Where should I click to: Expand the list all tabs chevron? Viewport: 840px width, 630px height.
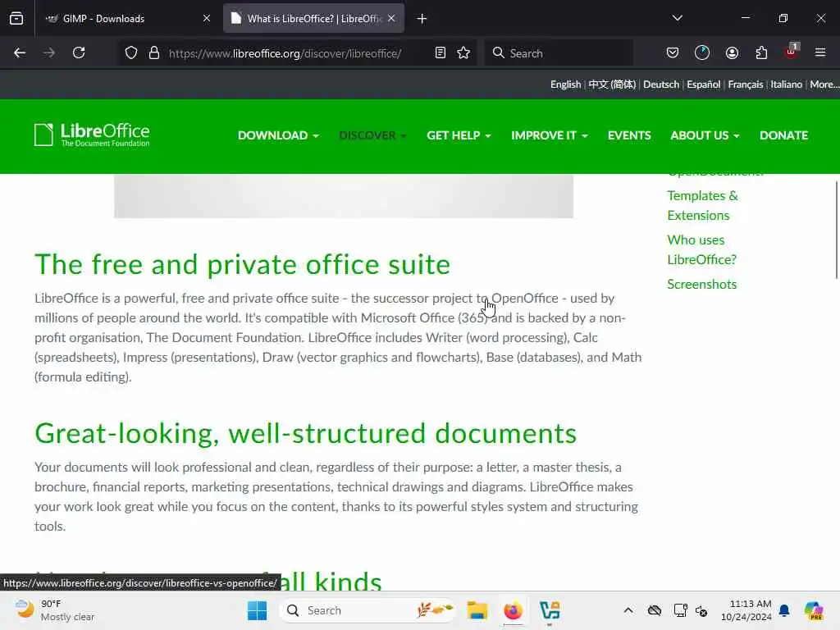tap(677, 18)
